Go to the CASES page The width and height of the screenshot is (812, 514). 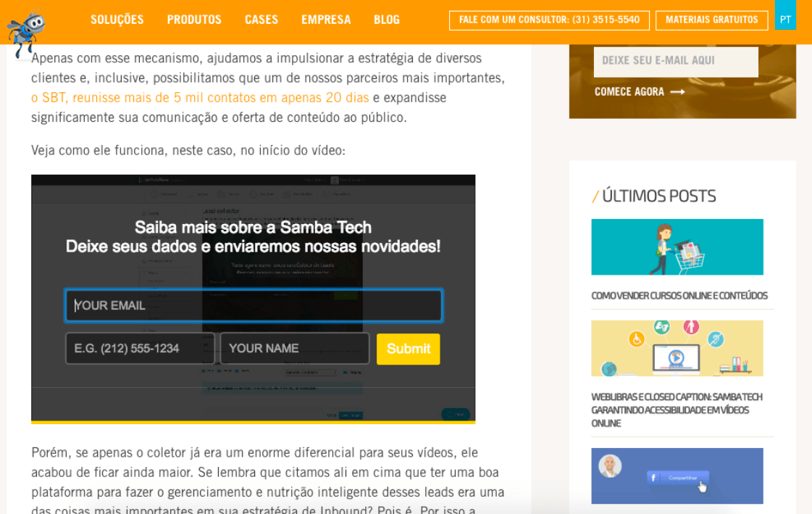point(261,20)
